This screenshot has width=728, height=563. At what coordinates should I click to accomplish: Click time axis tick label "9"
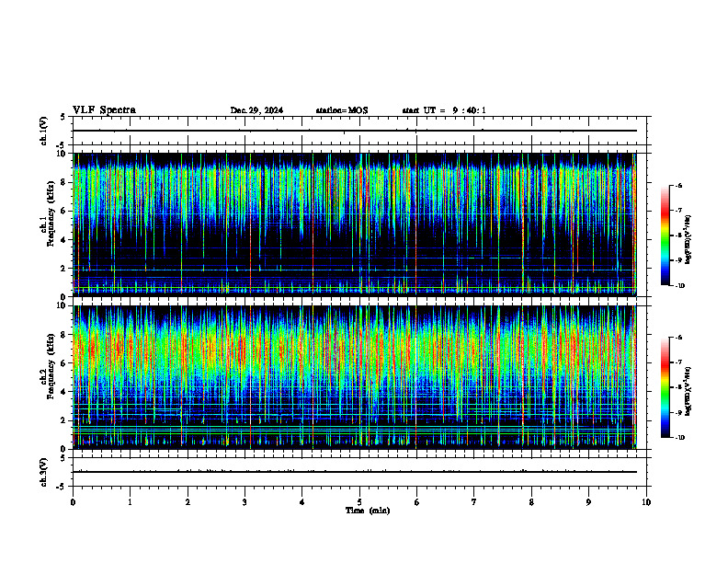point(588,502)
